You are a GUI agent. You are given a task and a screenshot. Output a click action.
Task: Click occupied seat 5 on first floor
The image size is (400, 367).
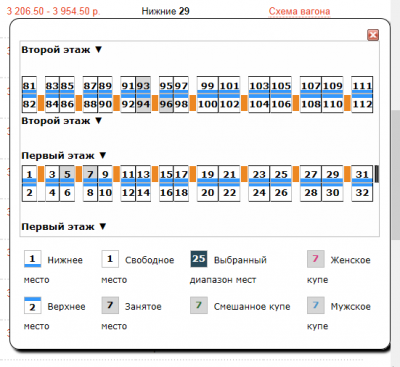tap(67, 174)
